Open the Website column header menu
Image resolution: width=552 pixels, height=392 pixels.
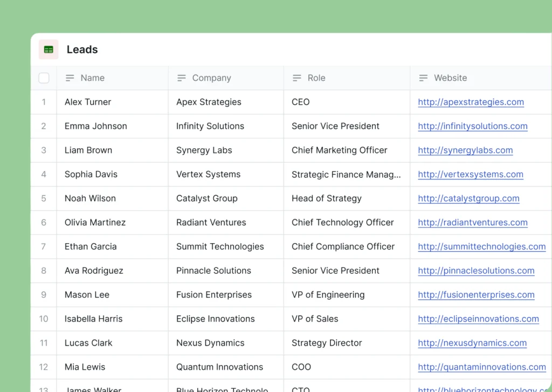(x=450, y=78)
